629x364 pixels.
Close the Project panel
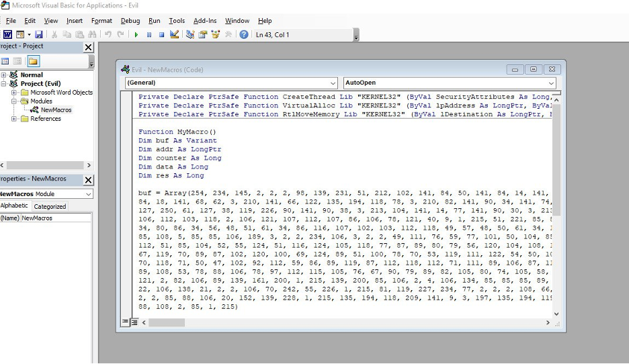click(x=88, y=47)
